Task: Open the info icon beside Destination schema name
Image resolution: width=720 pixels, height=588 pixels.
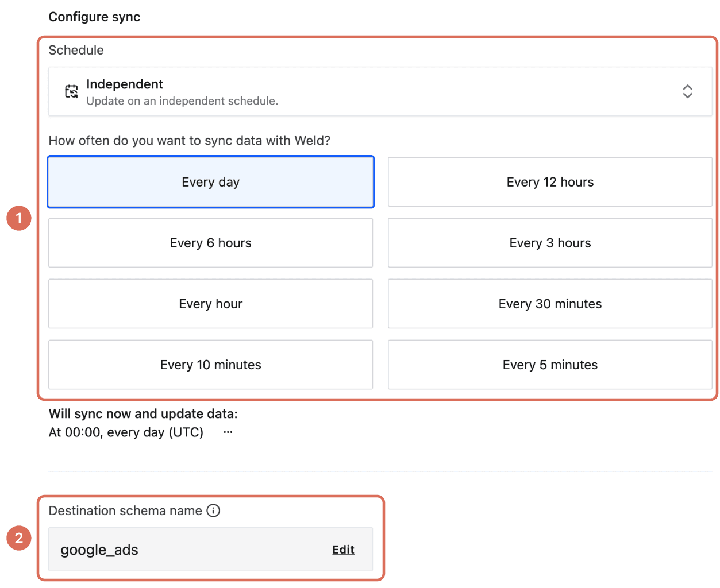Action: (213, 510)
